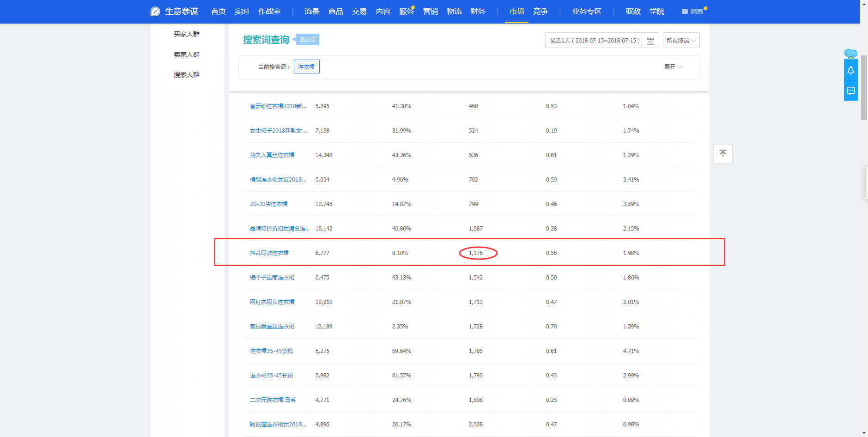The width and height of the screenshot is (868, 437).
Task: Click the notification bell icon
Action: pyautogui.click(x=850, y=70)
